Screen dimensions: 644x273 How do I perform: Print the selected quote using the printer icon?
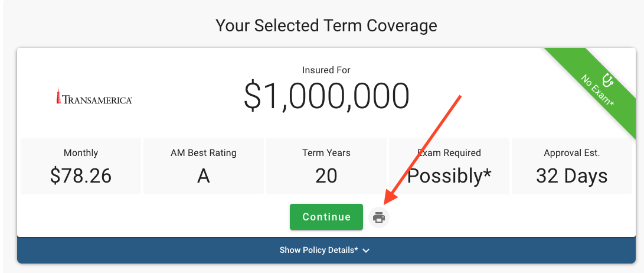coord(379,217)
